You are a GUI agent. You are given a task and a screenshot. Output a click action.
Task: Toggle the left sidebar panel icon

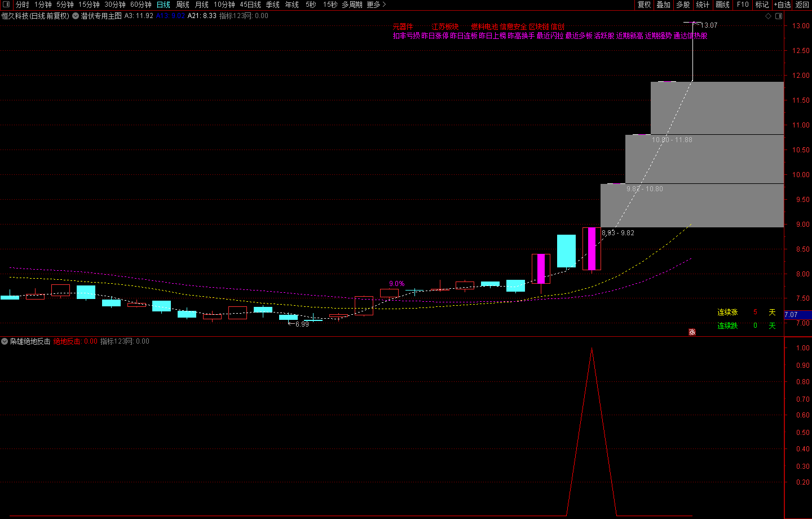click(6, 5)
